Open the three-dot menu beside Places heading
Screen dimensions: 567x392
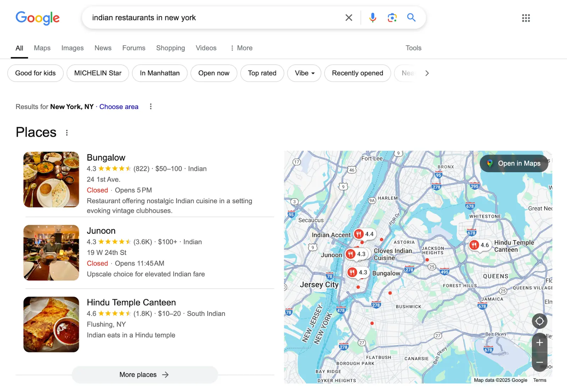point(67,133)
